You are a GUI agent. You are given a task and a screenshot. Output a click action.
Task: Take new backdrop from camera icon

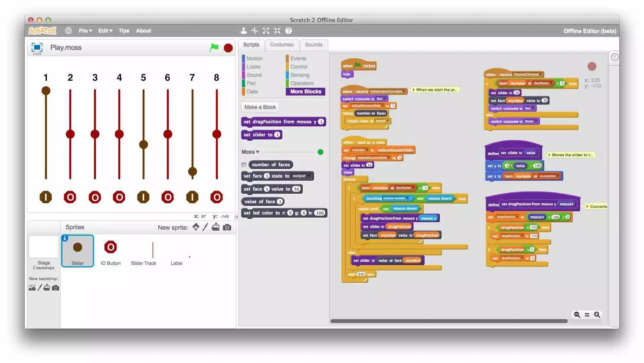coord(56,287)
